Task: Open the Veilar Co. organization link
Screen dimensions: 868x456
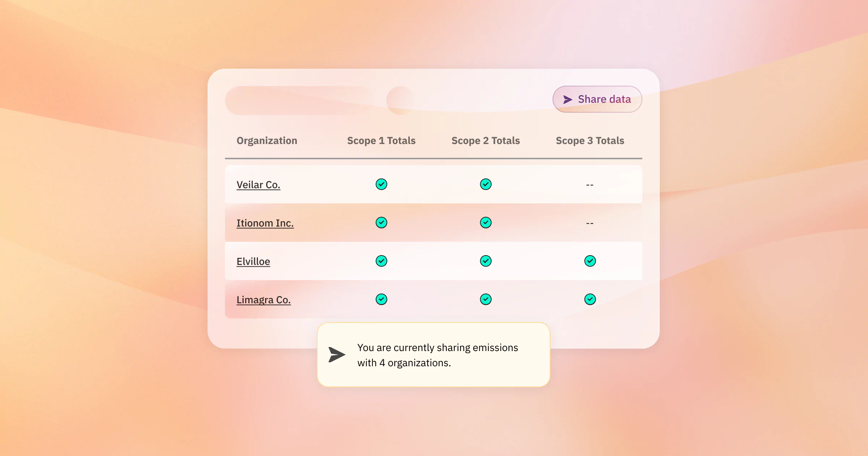Action: 258,185
